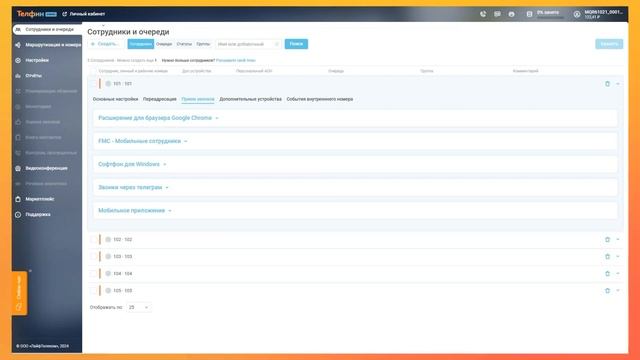Click the Маркетплейс bag icon

coord(18,199)
